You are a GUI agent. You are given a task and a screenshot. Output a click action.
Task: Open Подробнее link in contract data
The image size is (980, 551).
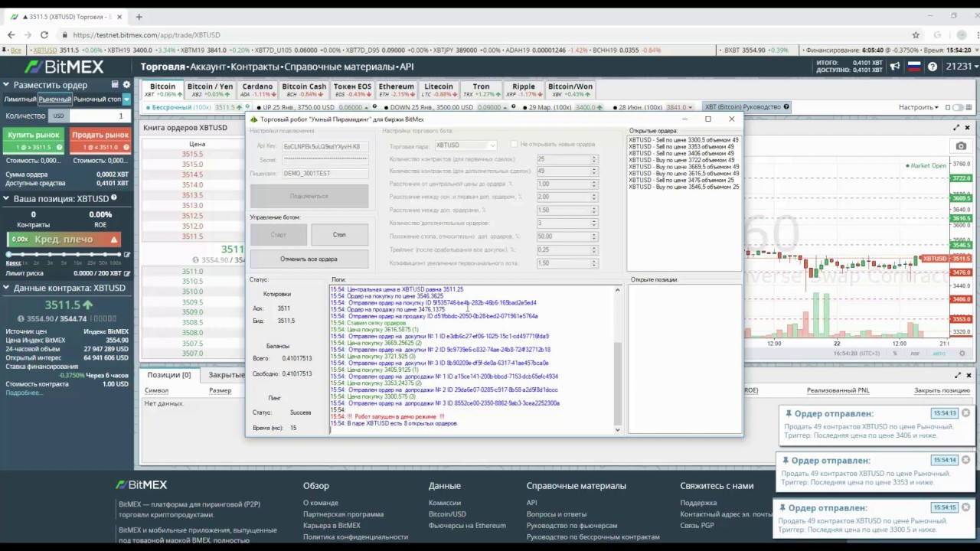coord(23,393)
